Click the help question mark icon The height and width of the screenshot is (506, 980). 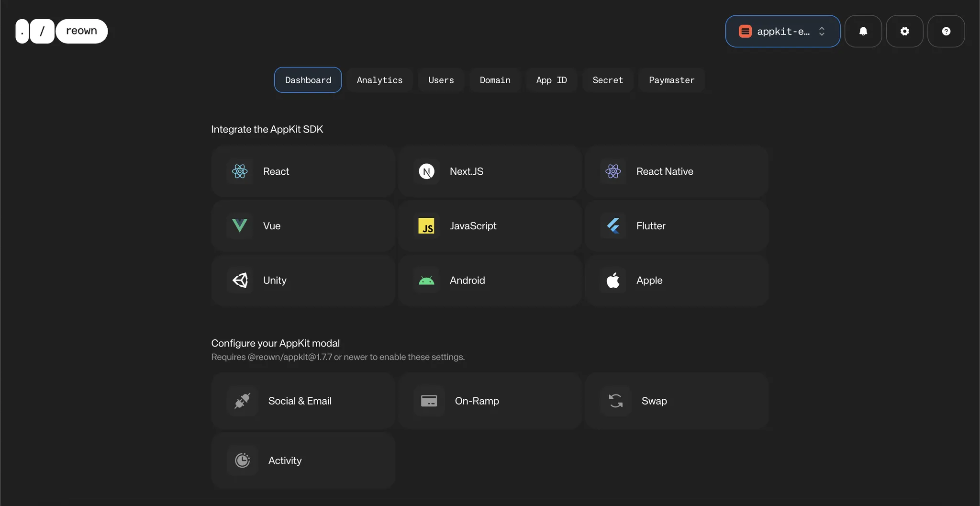point(946,31)
